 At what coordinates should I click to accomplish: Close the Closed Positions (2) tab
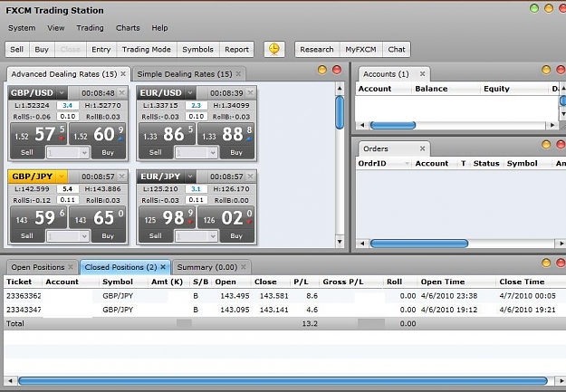[163, 267]
